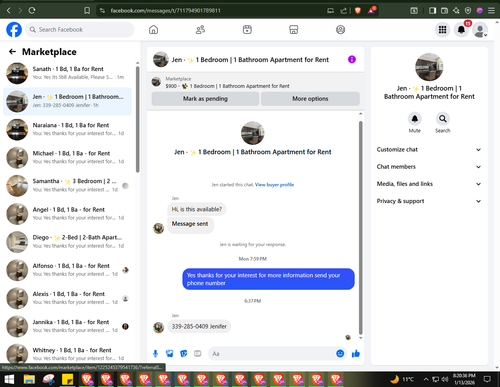Open File Explorer from taskbar
This screenshot has width=500, height=387.
click(x=29, y=379)
